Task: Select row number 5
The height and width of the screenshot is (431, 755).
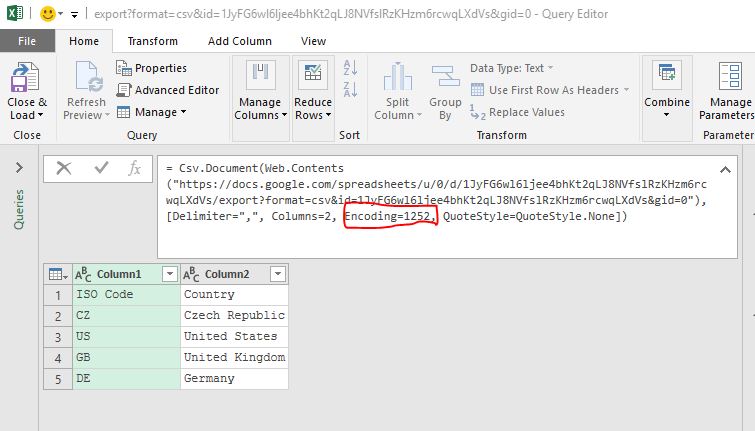Action: coord(58,379)
